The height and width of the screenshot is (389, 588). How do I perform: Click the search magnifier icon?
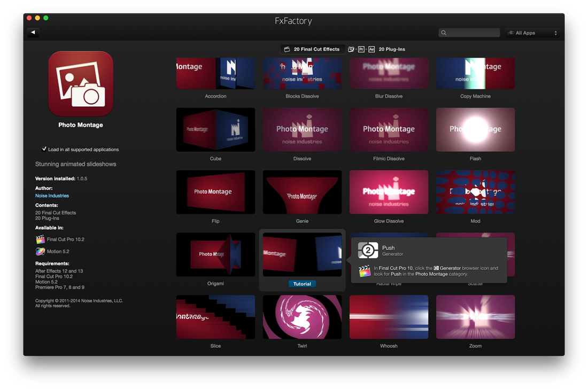444,33
